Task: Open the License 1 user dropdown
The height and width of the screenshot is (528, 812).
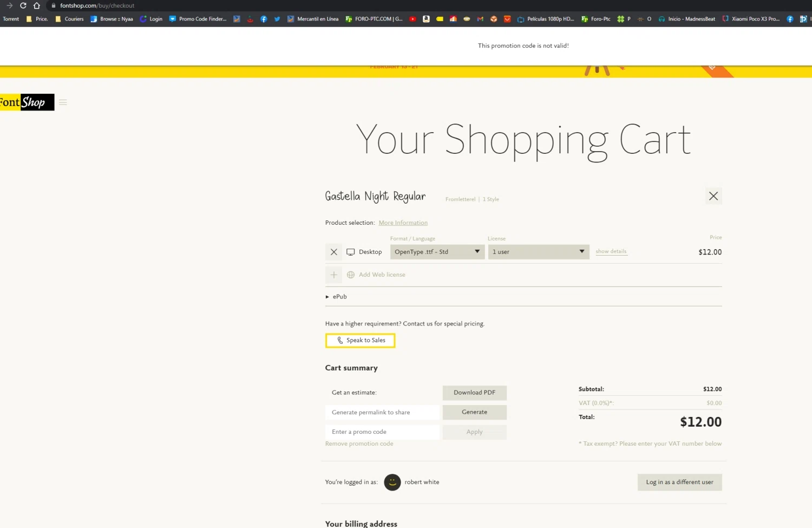Action: coord(539,252)
